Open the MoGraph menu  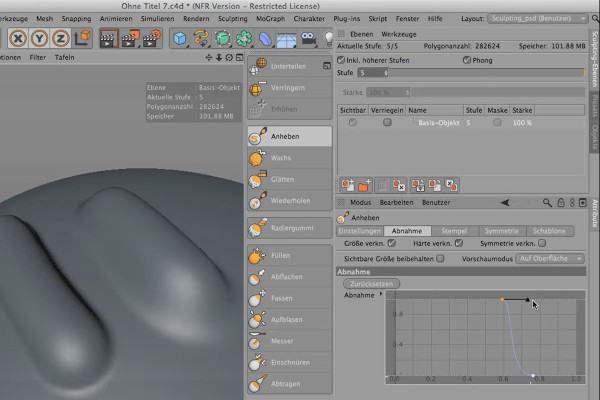tap(271, 18)
